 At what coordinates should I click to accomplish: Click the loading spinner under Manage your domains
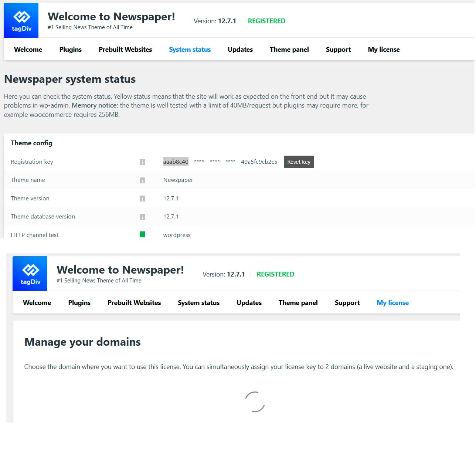coord(255,402)
